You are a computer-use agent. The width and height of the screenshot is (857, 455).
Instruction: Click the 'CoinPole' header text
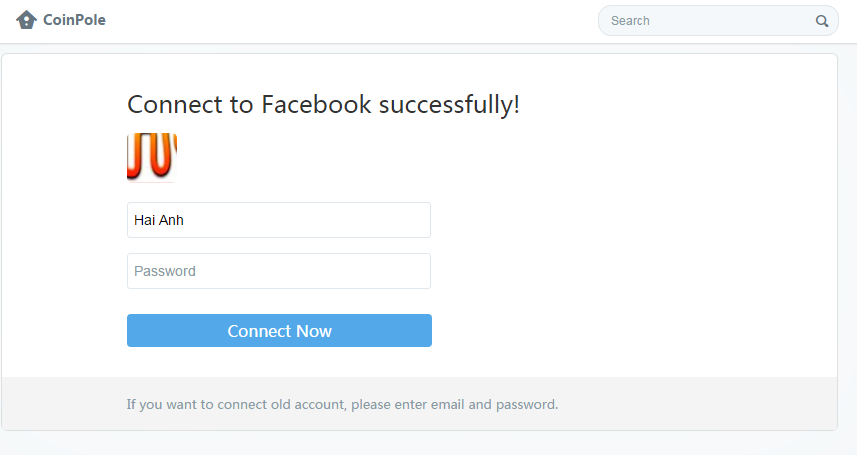[74, 20]
